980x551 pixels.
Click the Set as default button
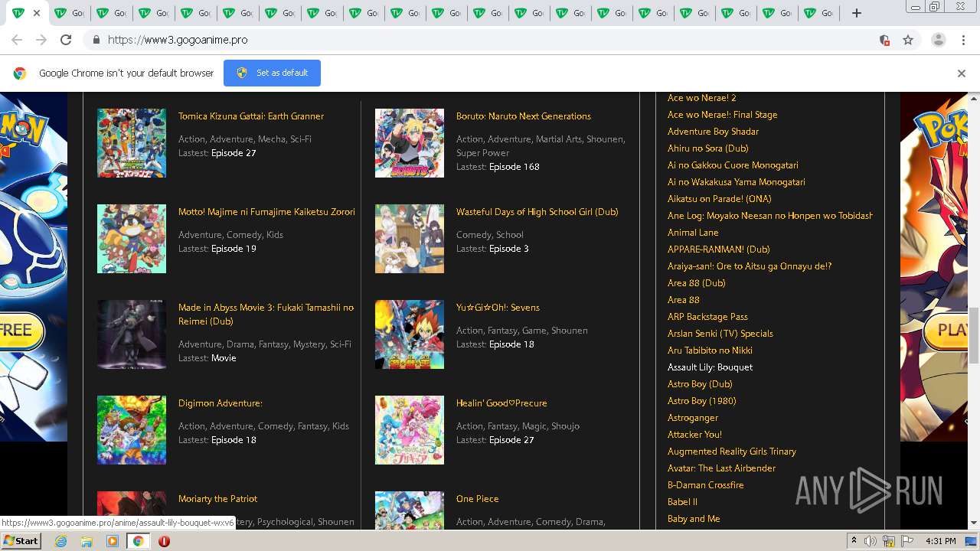272,73
